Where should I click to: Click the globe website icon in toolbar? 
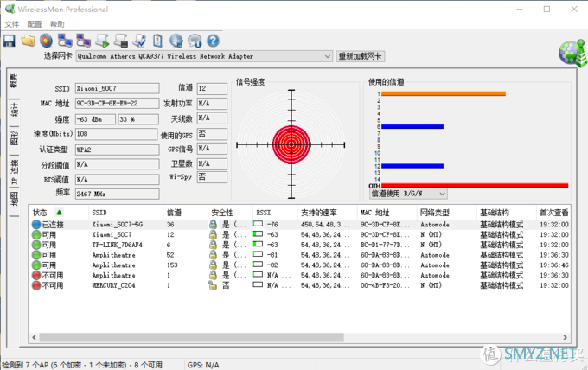pyautogui.click(x=176, y=41)
